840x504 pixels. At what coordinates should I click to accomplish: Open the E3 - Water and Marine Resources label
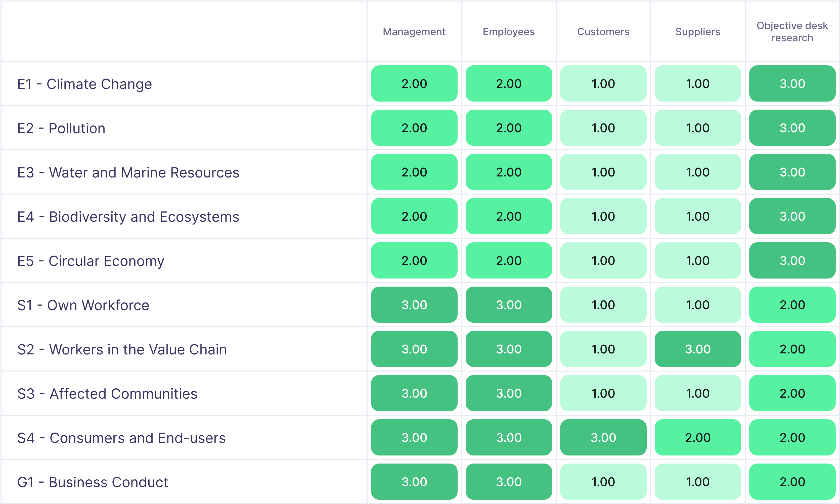(x=127, y=172)
